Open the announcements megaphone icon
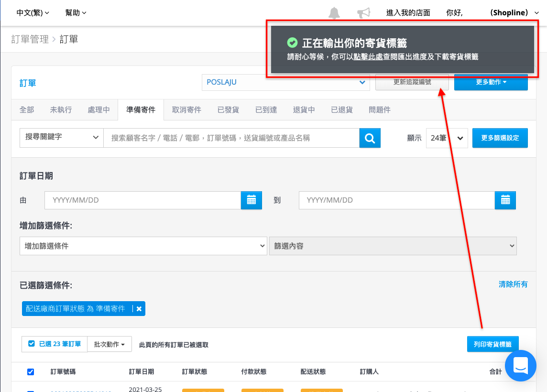Screen dimensions: 547x392 [x=364, y=13]
